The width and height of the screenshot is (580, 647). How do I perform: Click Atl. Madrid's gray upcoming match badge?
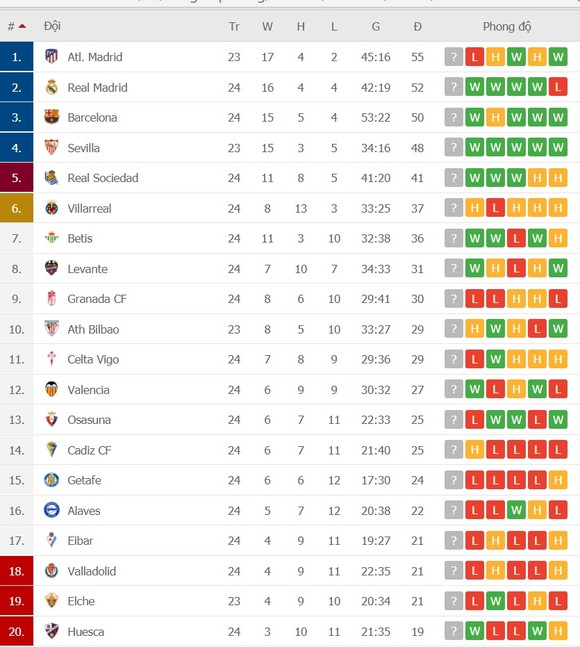pos(454,57)
